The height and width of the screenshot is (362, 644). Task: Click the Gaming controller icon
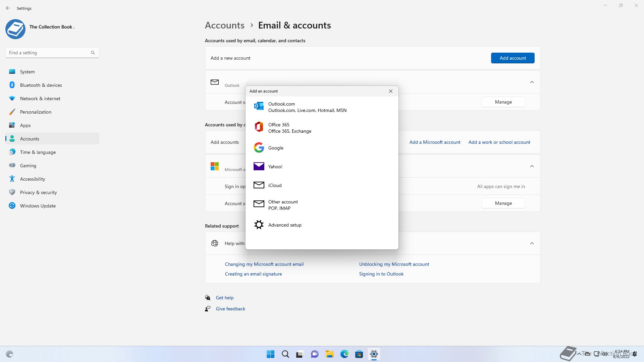click(x=12, y=165)
